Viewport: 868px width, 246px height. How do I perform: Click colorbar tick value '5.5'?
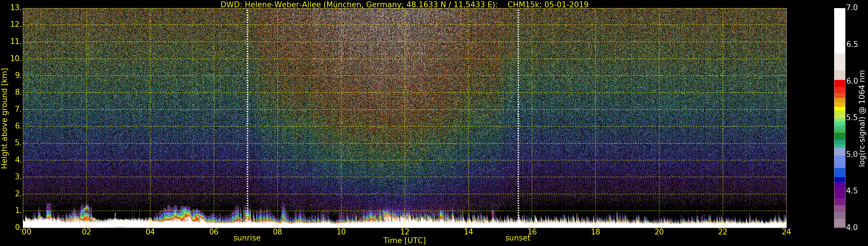pyautogui.click(x=852, y=118)
